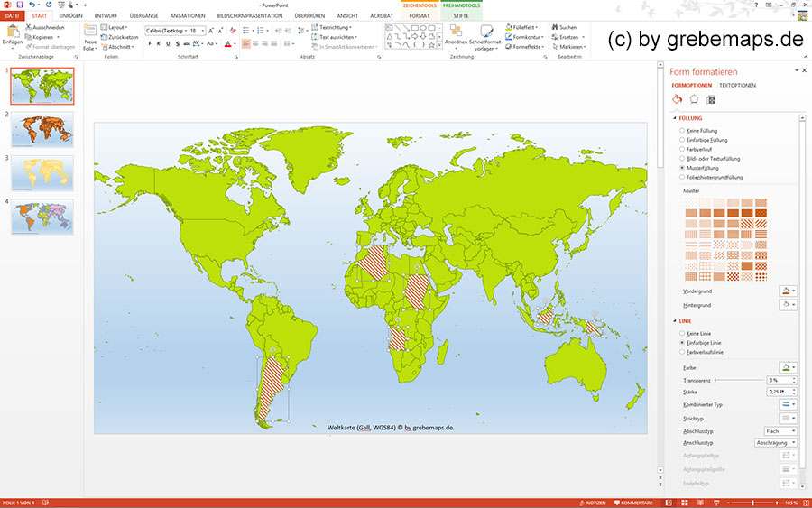Viewport: 812px width, 508px height.
Task: Open Abschlusstyp Flach dropdown
Action: point(780,430)
